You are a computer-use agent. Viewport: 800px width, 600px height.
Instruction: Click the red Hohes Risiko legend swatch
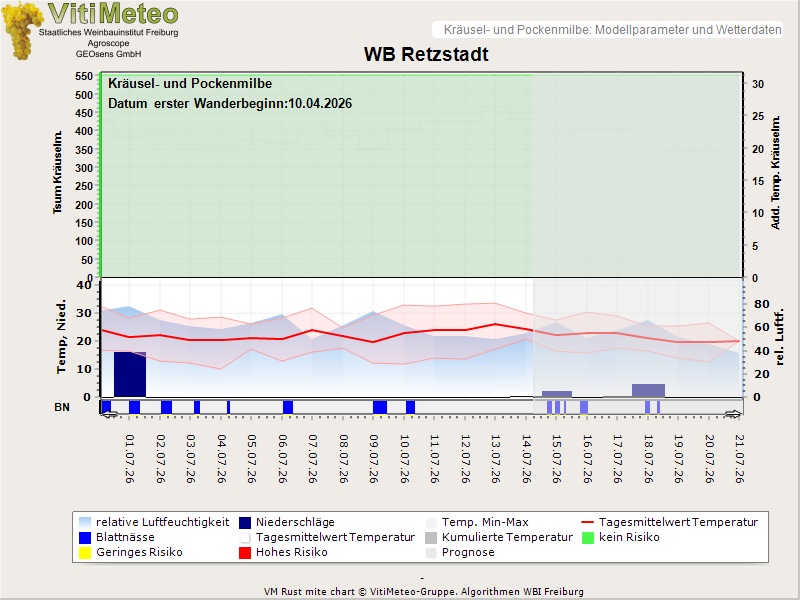(245, 553)
